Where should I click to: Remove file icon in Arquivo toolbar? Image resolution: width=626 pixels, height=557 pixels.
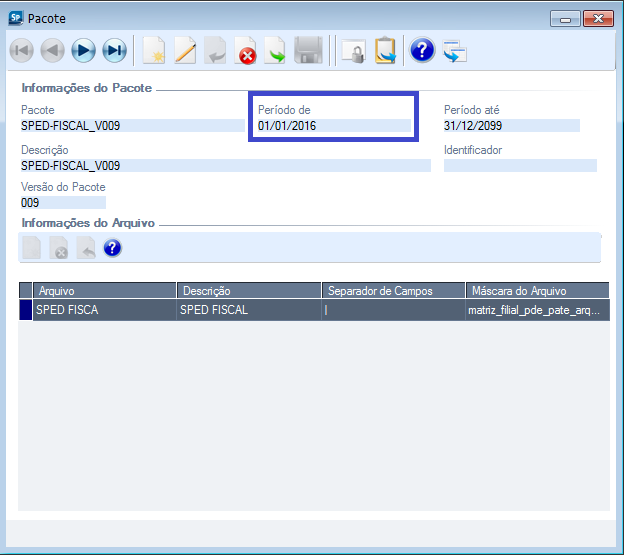59,248
